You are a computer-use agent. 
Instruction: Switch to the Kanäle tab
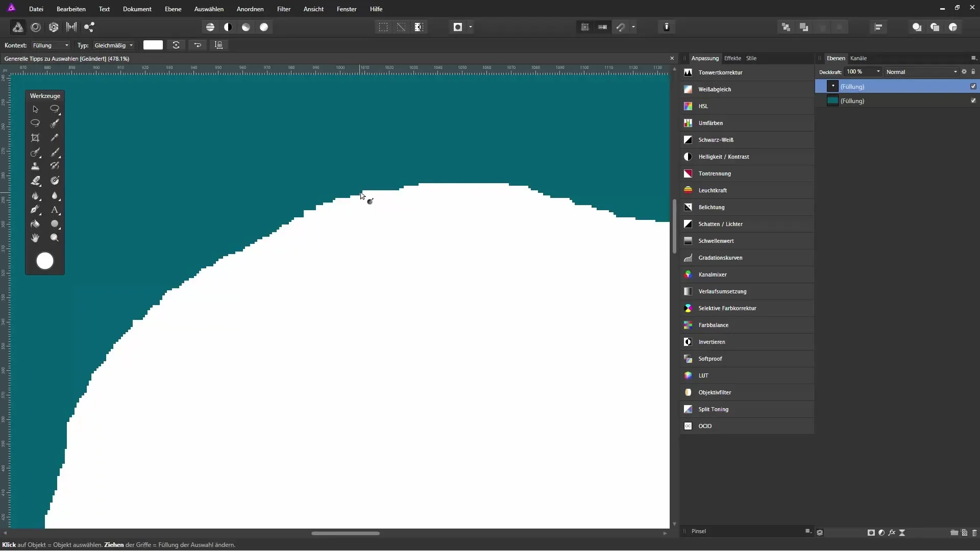click(859, 58)
